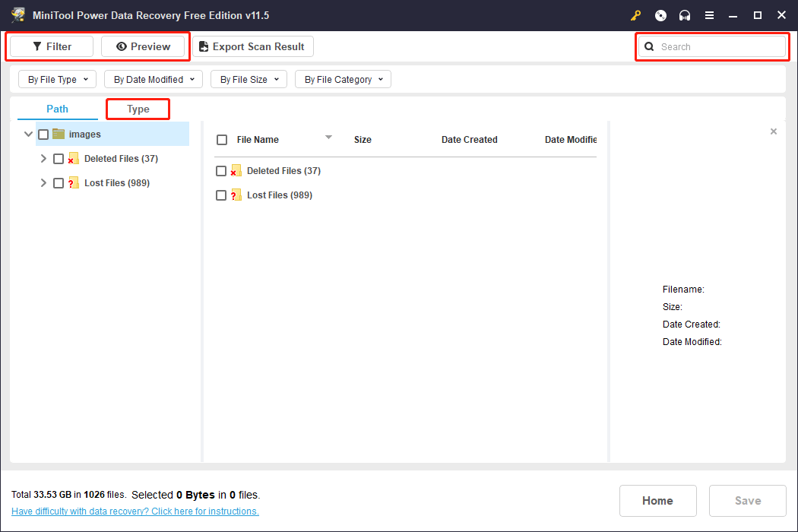This screenshot has height=532, width=798.
Task: Open the By Date Modified dropdown
Action: click(153, 79)
